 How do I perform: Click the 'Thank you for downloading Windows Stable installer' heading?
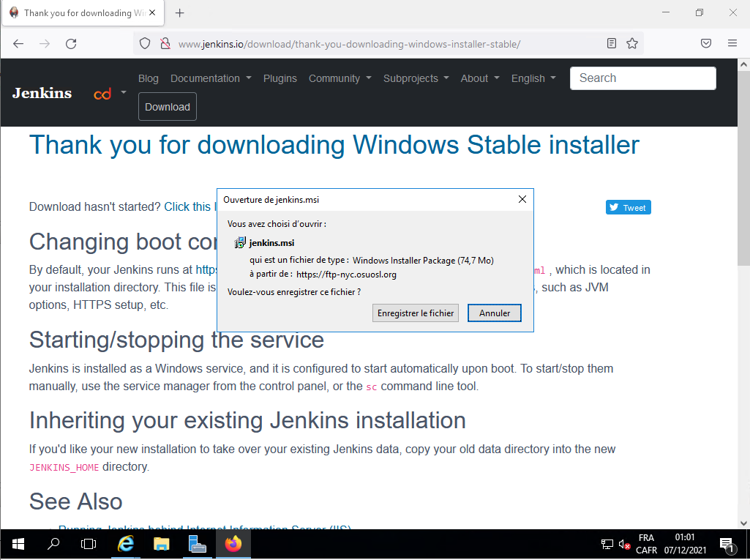click(334, 144)
